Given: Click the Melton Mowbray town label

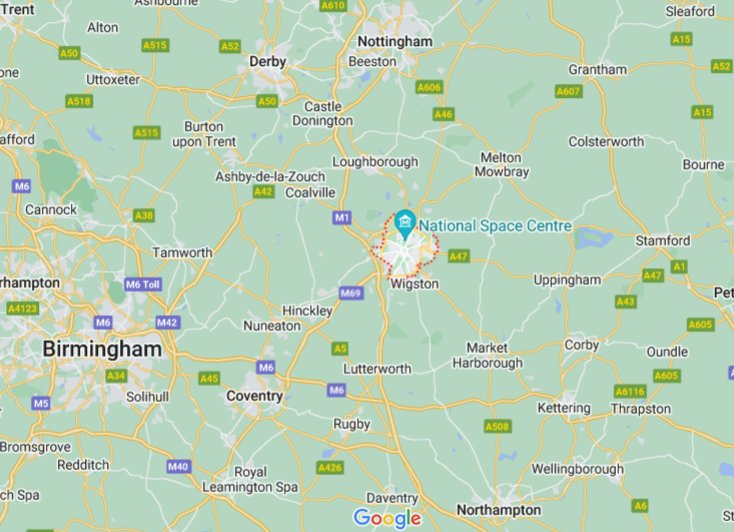Looking at the screenshot, I should point(501,165).
